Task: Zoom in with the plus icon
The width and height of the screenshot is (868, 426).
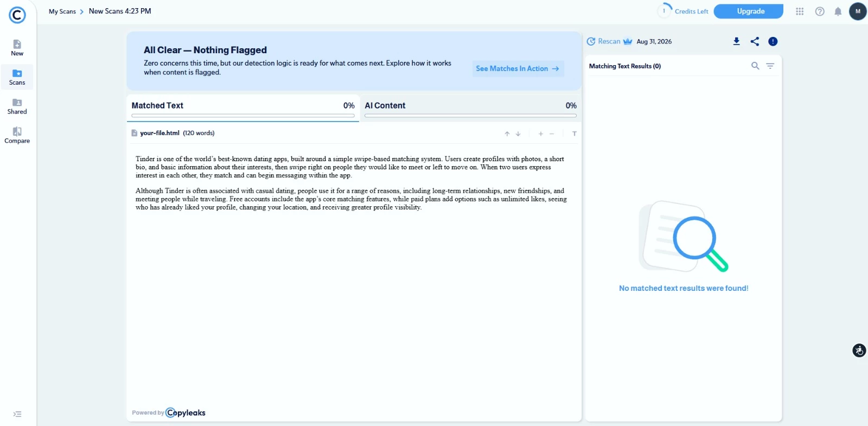Action: pos(541,133)
